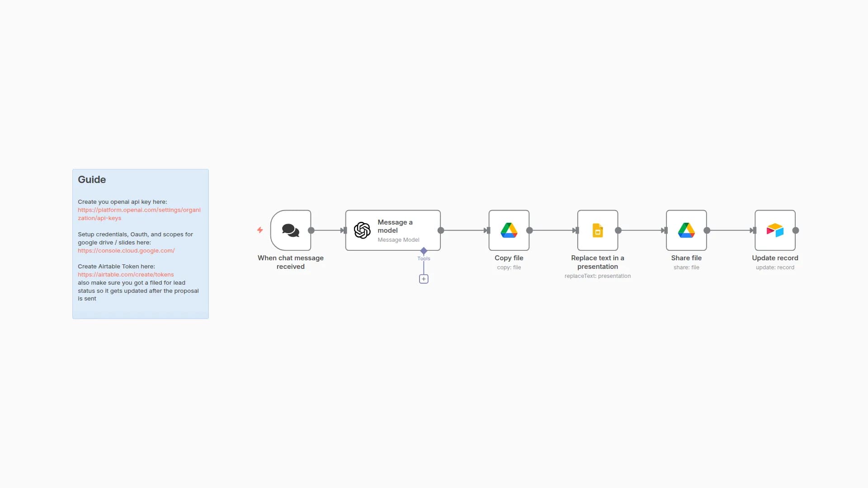Click the chat bubbles icon inside the trigger
Image resolution: width=868 pixels, height=488 pixels.
(x=290, y=230)
